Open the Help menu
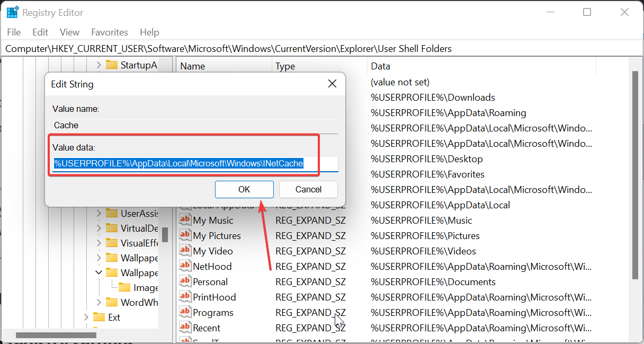The image size is (644, 344). coord(149,32)
